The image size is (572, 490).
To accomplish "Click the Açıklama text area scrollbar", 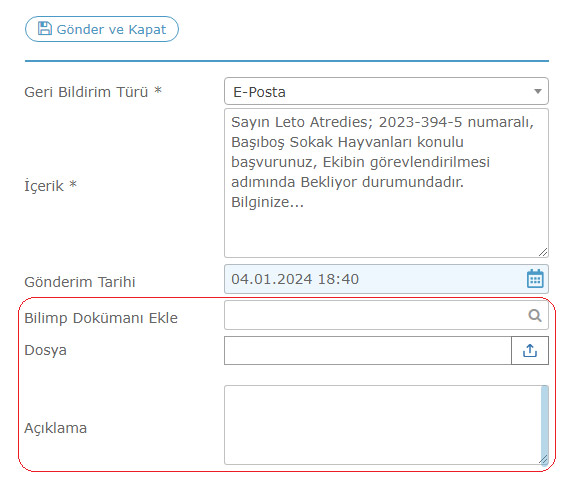I will [545, 423].
